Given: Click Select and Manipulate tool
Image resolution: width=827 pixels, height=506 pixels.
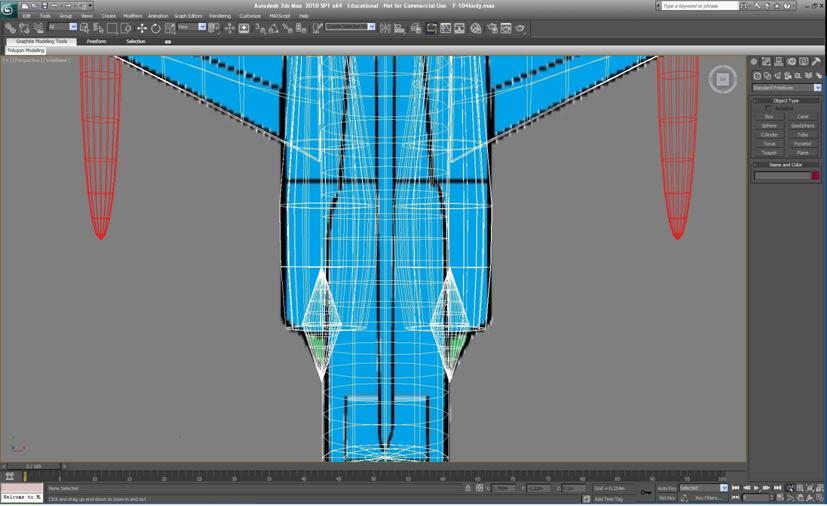Looking at the screenshot, I should click(229, 28).
